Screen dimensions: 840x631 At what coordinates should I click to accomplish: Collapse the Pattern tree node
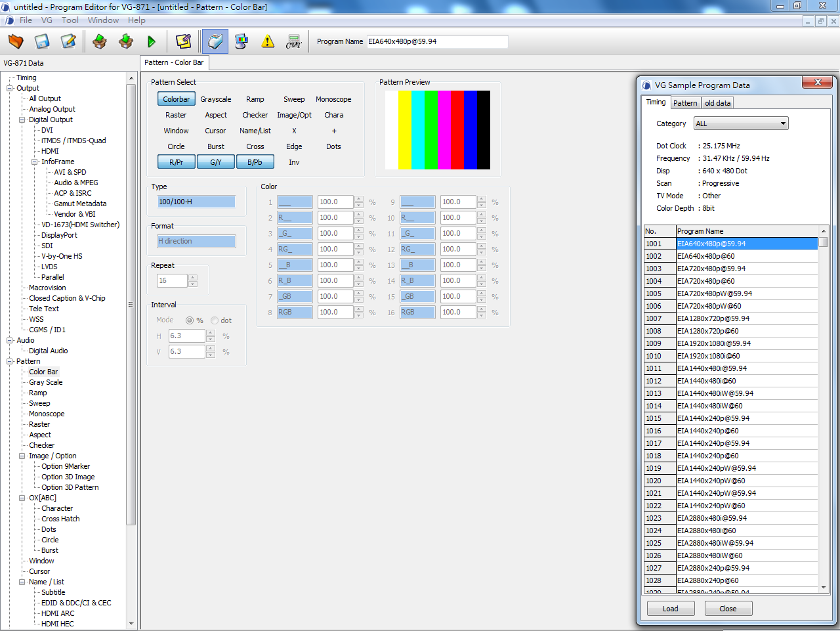coord(10,361)
